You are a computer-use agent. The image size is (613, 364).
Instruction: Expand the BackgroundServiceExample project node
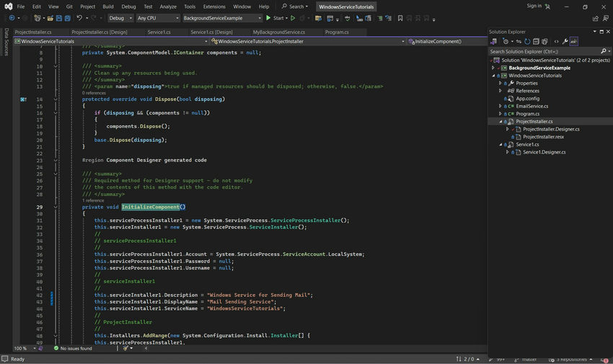[493, 68]
